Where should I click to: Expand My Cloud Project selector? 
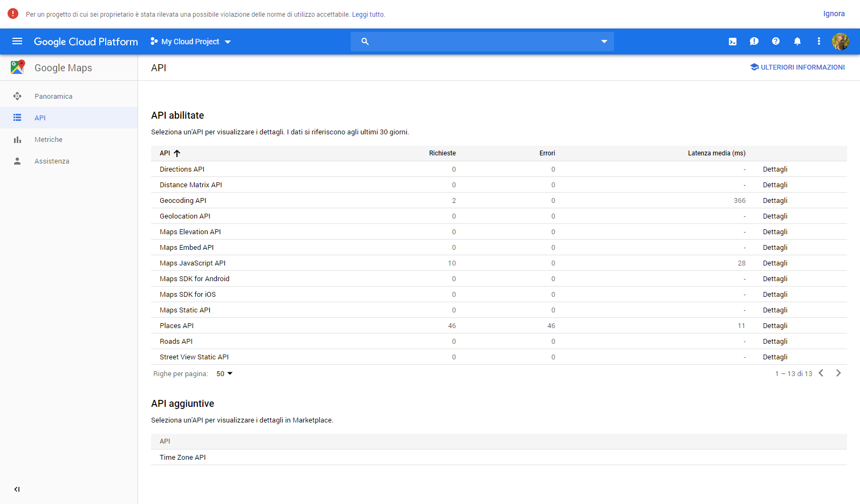tap(190, 42)
